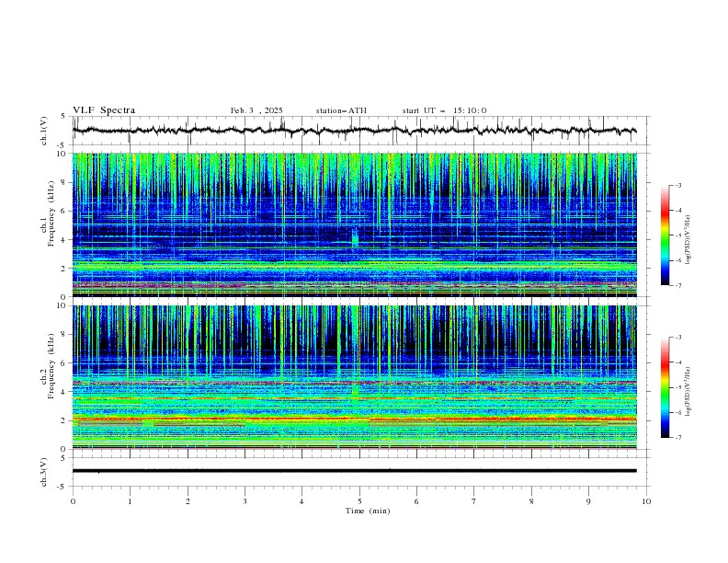Click the ch.1 spectrogram panel
The image size is (728, 563).
[x=354, y=224]
